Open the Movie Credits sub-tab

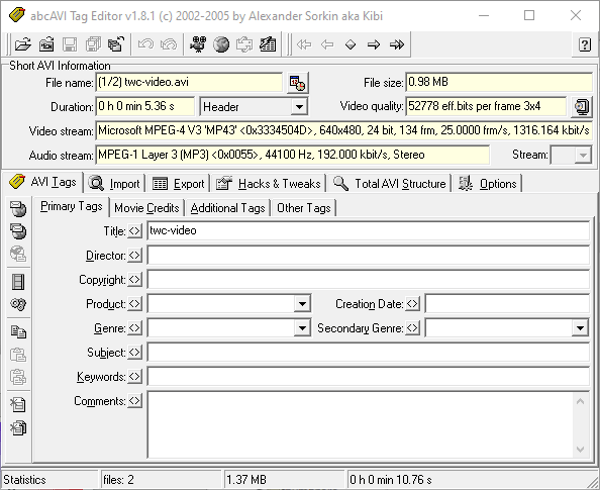click(146, 208)
